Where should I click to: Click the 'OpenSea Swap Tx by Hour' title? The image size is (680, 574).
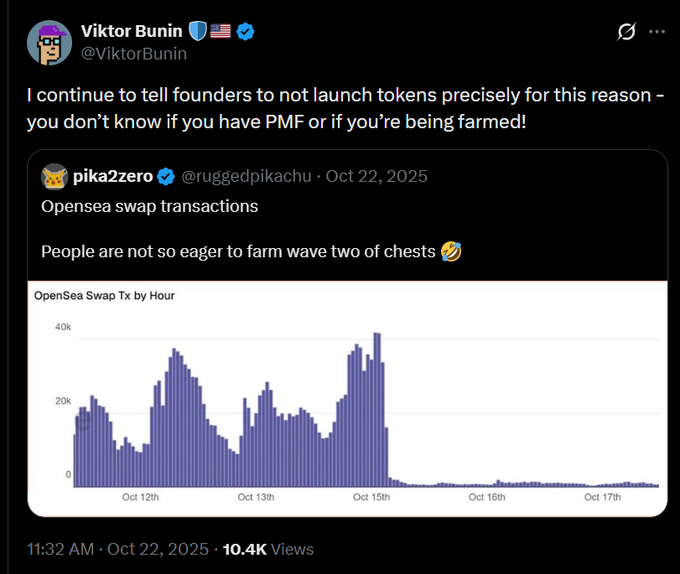coord(104,296)
